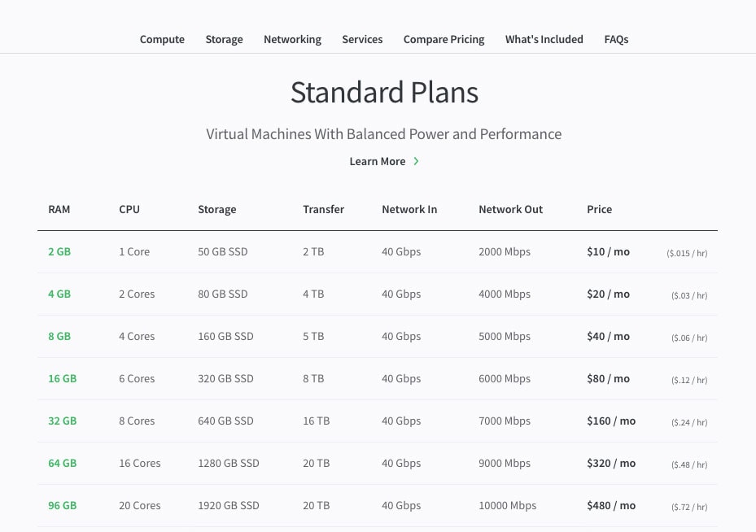
Task: Click the green chevron beside Learn More
Action: click(416, 161)
